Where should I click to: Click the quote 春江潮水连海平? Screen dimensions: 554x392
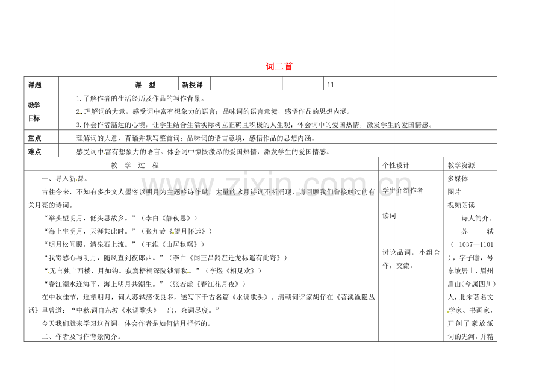point(145,284)
